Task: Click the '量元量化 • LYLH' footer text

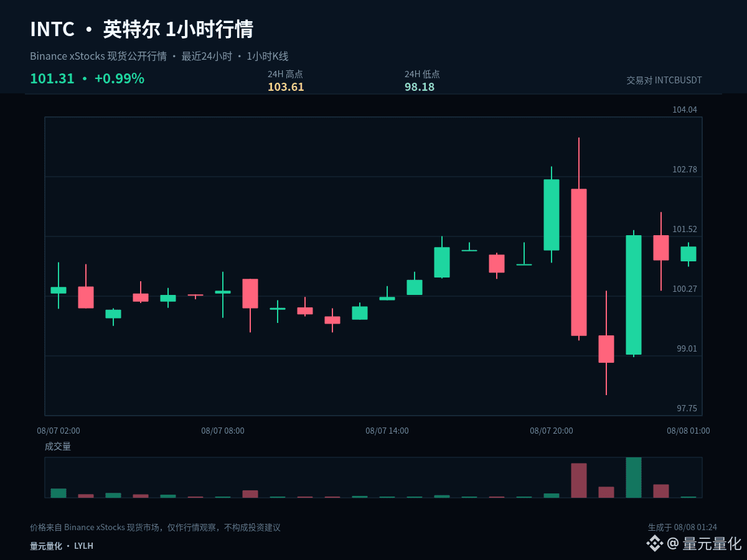Action: [62, 546]
